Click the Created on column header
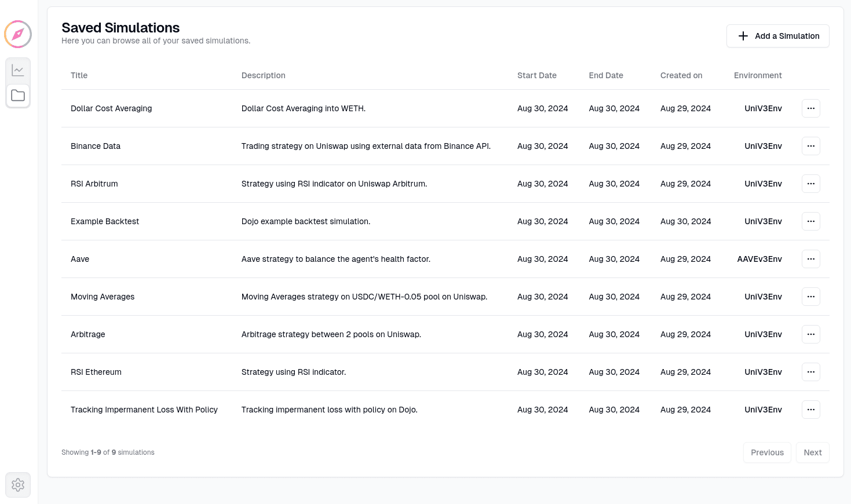Image resolution: width=851 pixels, height=504 pixels. 681,75
